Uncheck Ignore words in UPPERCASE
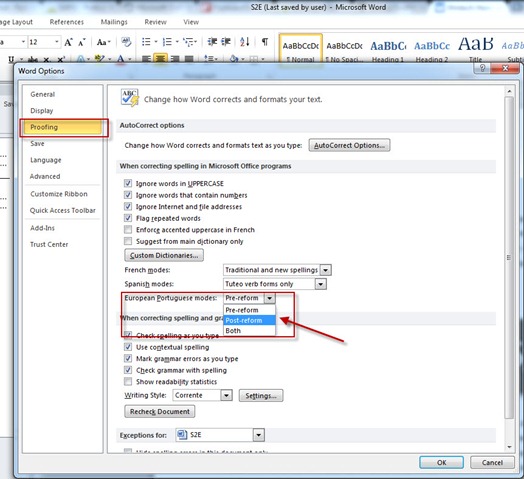524x479 pixels. tap(128, 183)
